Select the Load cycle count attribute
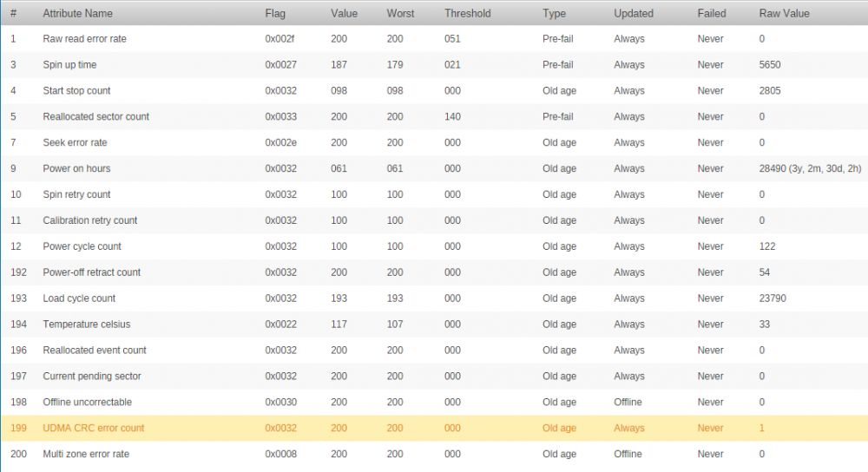Screen dimensions: 868x472 [79, 298]
